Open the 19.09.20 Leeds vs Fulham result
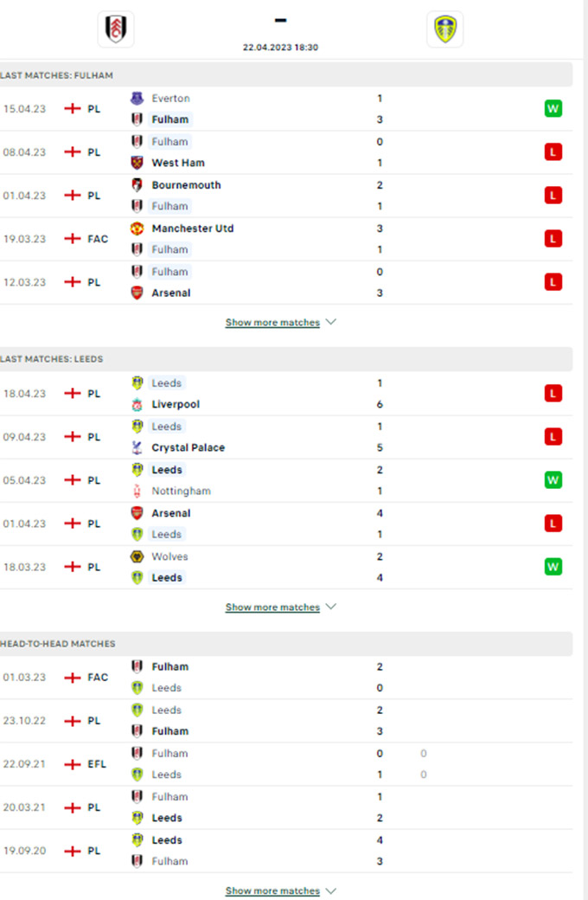Viewport: 588px width, 900px height. coord(285,851)
